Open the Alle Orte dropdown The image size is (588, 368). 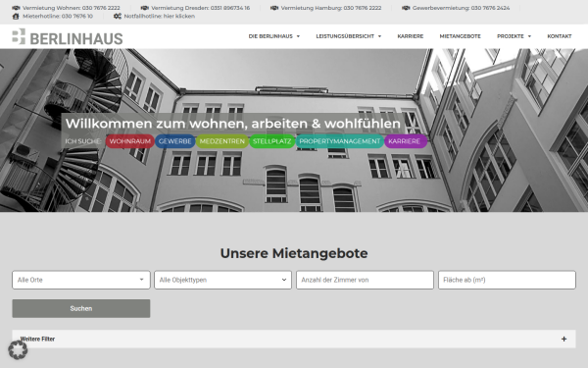point(81,280)
